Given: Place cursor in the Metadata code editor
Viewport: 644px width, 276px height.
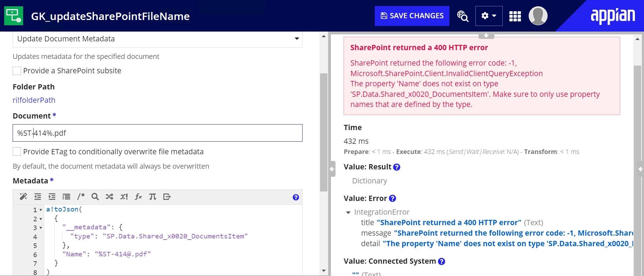Looking at the screenshot, I should point(173,240).
